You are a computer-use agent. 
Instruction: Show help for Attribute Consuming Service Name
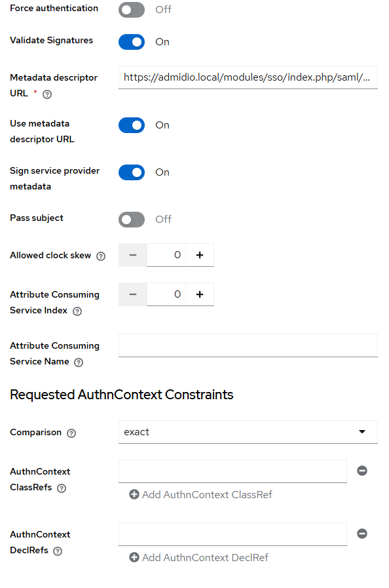[x=79, y=363]
